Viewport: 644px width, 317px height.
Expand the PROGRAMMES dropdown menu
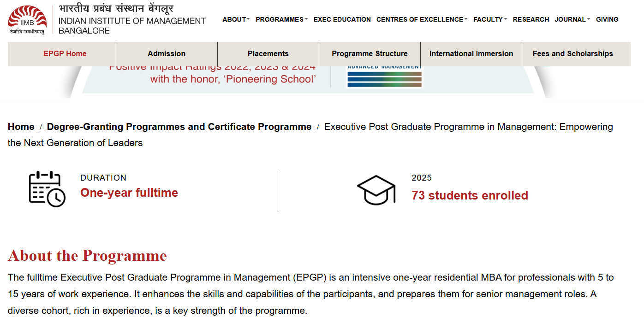click(x=282, y=19)
